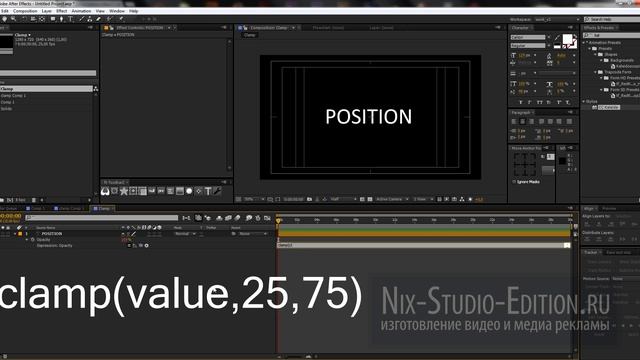
Task: Click the T text icon in ft-Toolbar
Action: pos(208,191)
